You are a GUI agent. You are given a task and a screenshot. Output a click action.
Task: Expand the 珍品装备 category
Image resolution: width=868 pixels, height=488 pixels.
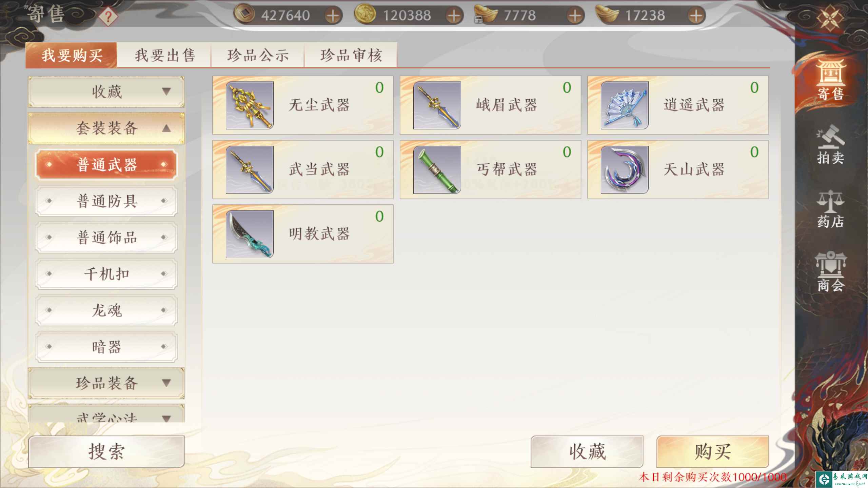click(106, 383)
